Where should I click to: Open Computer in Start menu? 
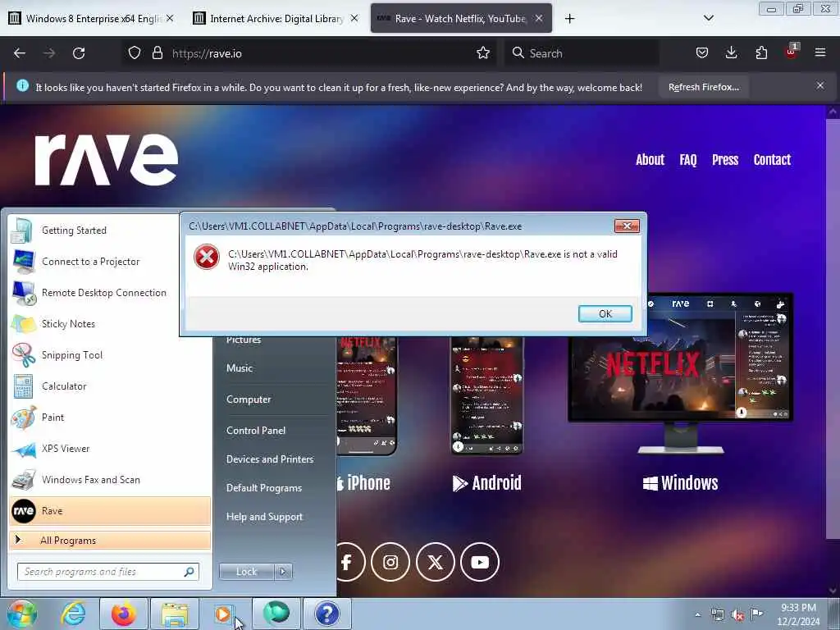[x=249, y=399]
